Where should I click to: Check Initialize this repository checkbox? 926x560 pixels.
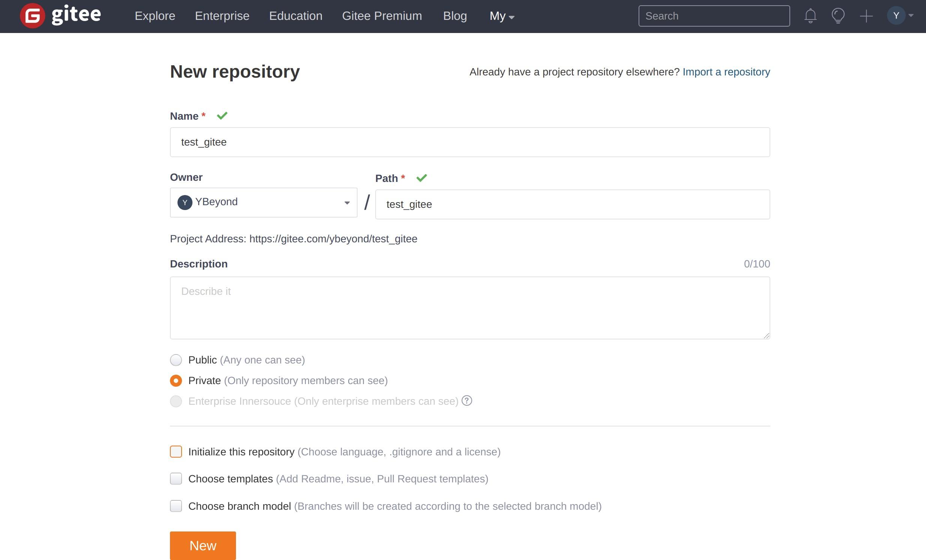(x=176, y=452)
